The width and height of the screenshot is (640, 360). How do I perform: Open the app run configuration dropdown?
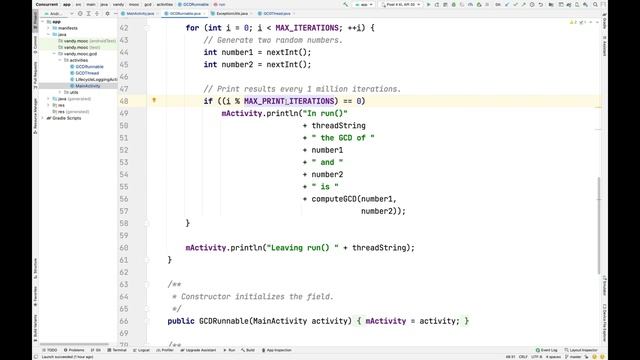coord(364,4)
